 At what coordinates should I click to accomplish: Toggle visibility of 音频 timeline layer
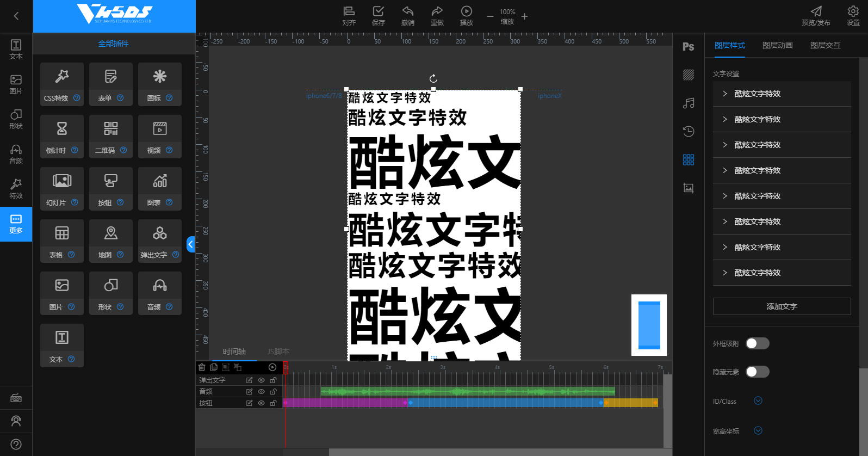pyautogui.click(x=261, y=392)
